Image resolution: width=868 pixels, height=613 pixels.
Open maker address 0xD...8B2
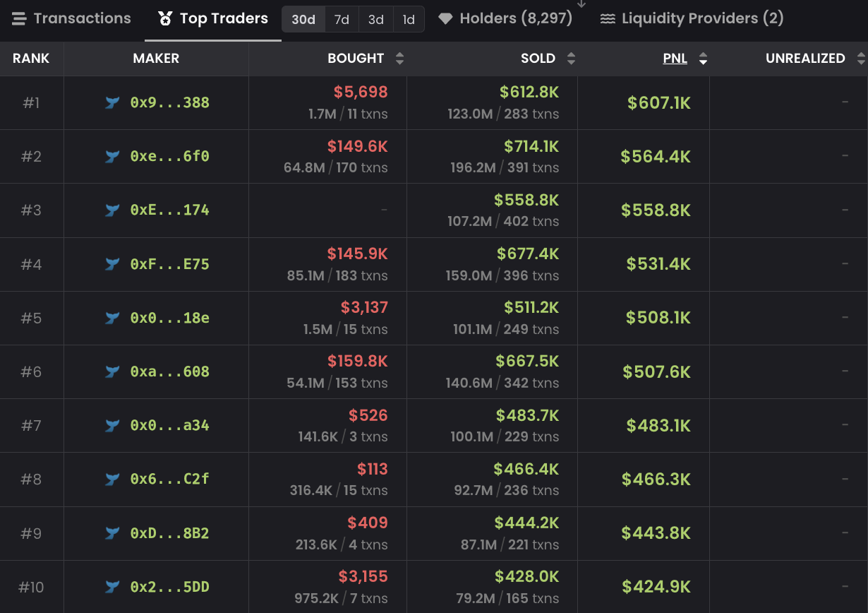[x=169, y=533]
